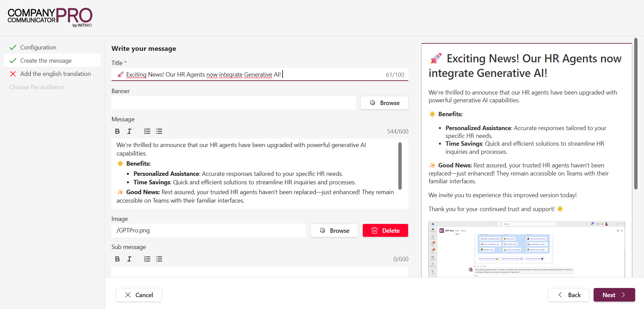Insert a numbered list in the Message editor

coord(147,131)
